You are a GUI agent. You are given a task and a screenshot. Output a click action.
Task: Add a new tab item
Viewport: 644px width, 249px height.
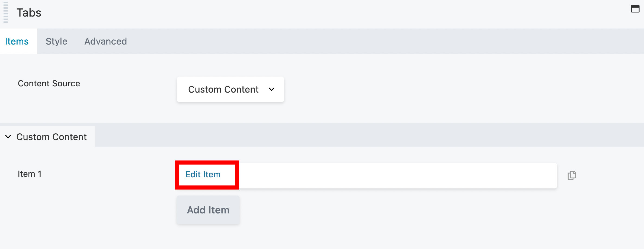(x=208, y=210)
